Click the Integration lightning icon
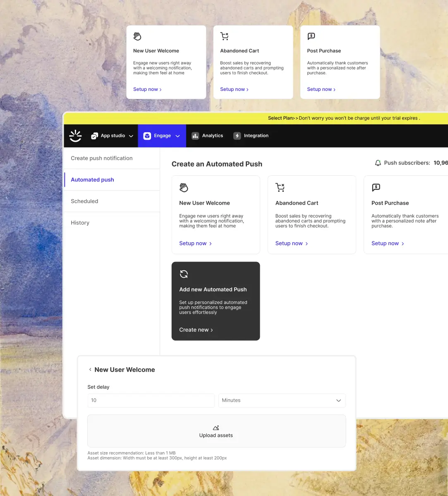 point(237,136)
